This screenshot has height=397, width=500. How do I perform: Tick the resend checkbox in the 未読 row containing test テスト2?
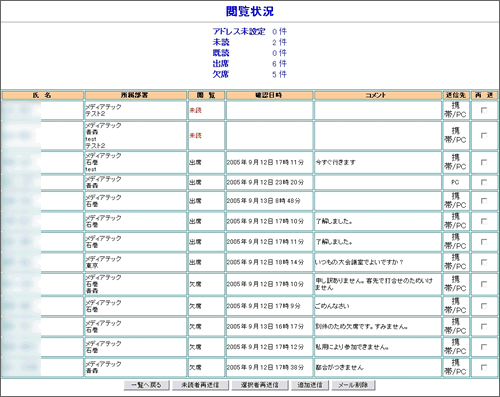(484, 136)
